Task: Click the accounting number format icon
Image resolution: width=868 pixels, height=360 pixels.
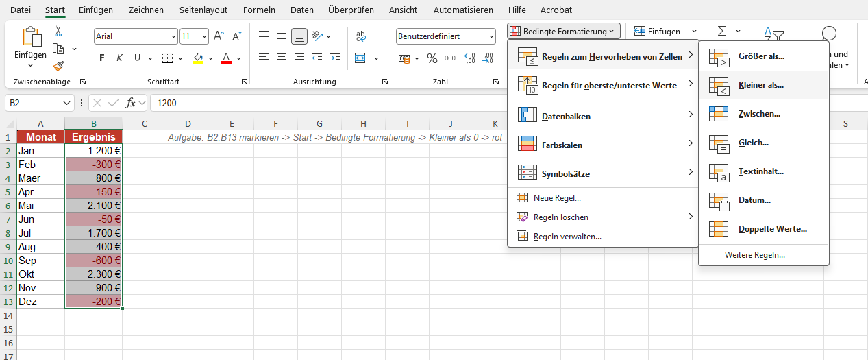Action: click(404, 58)
